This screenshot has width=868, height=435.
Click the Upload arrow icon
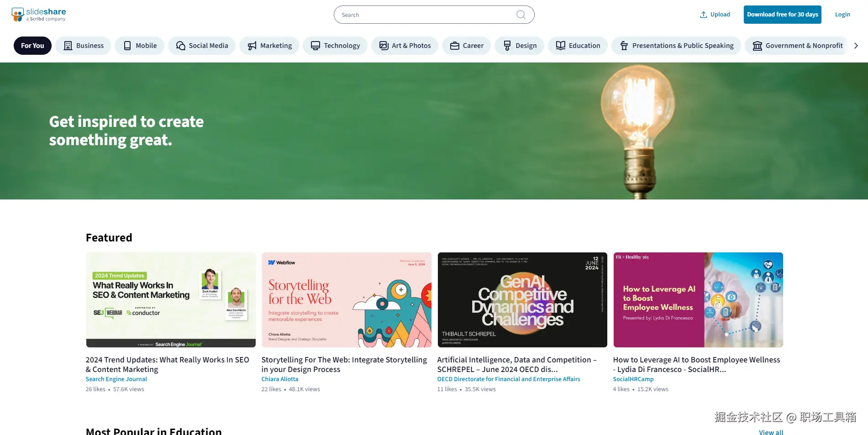point(704,15)
